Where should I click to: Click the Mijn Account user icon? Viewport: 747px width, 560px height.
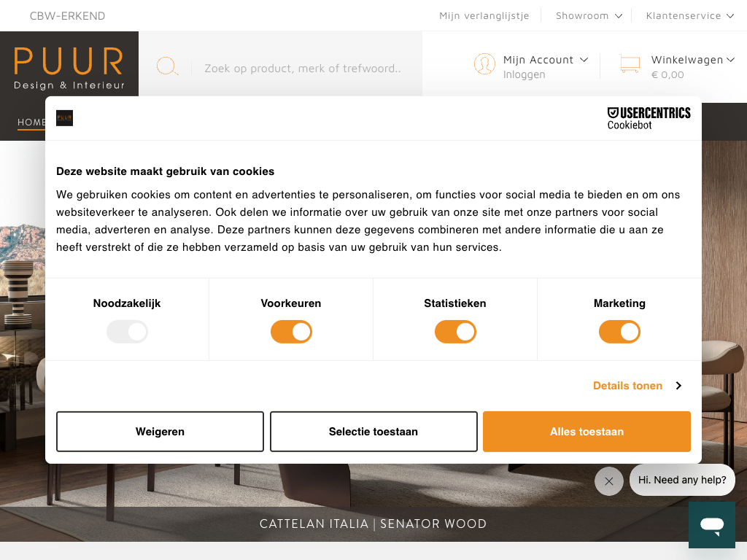484,64
